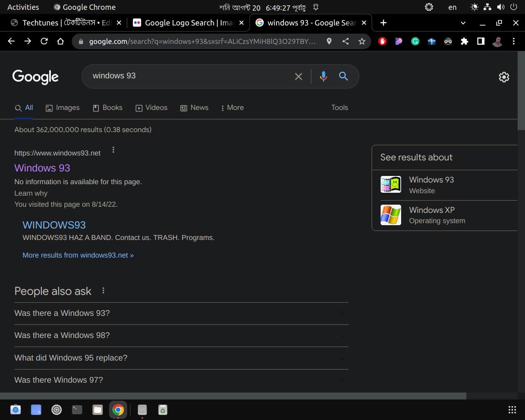The width and height of the screenshot is (525, 420).
Task: Expand "Was there a Windows 93?" question
Action: coord(181,313)
